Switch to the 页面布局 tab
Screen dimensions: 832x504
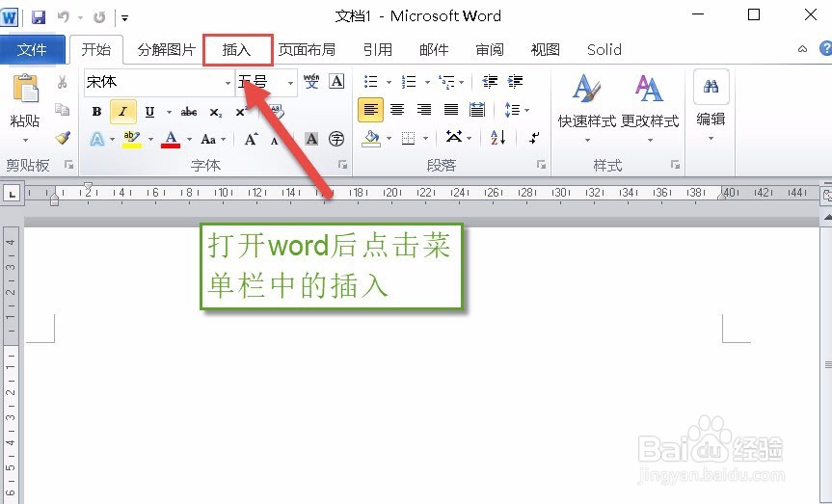tap(308, 50)
